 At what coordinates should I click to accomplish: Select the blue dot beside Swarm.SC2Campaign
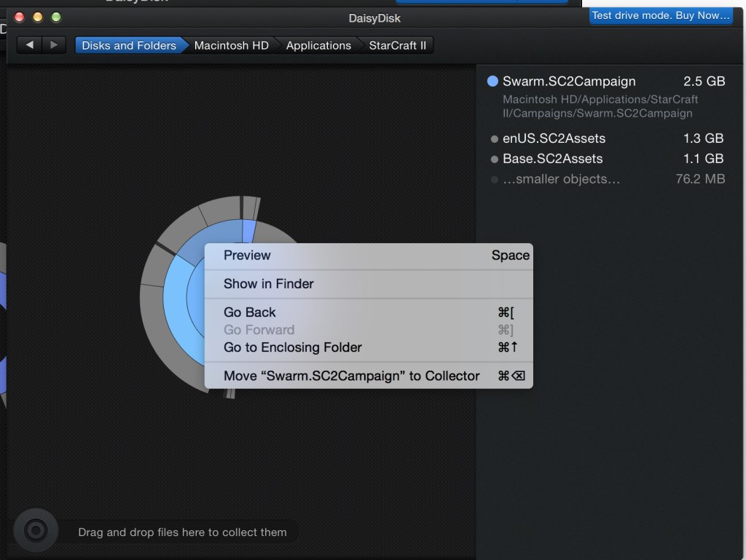[493, 82]
